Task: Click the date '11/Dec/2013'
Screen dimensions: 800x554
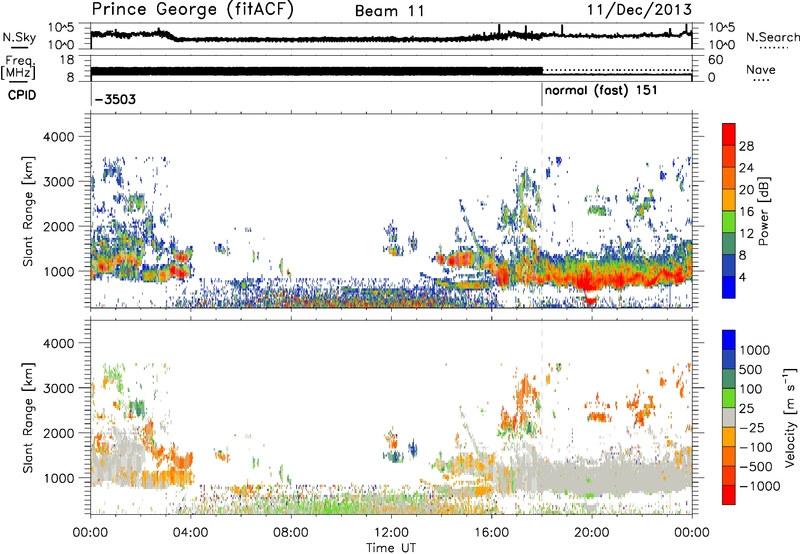Action: click(639, 10)
